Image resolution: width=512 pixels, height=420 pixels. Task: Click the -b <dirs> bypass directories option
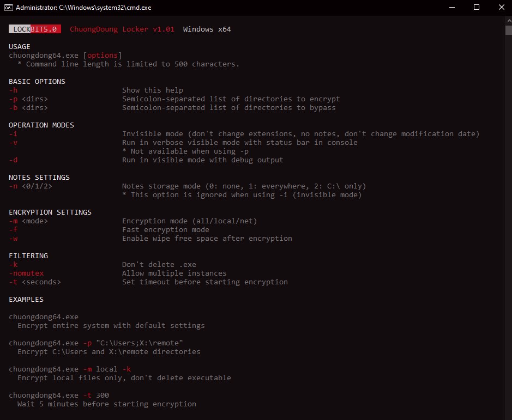pyautogui.click(x=28, y=107)
